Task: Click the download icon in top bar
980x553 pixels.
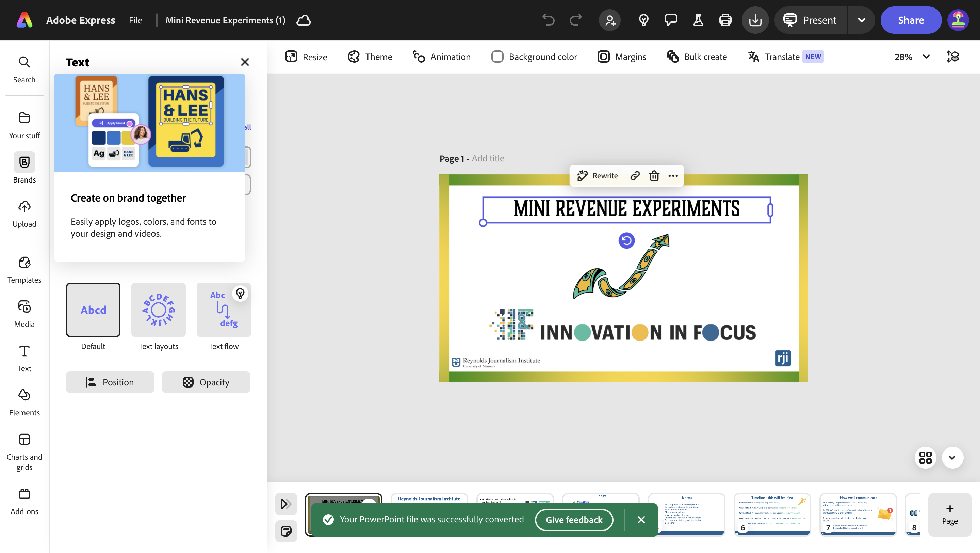Action: (x=755, y=20)
